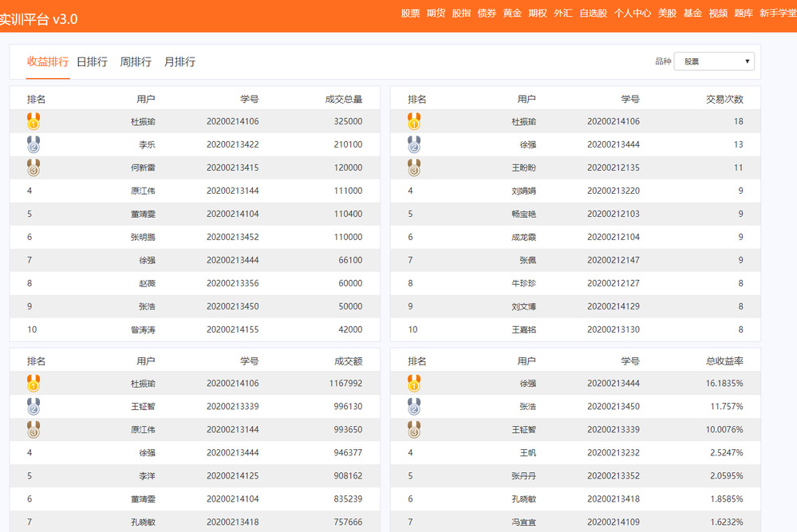Open the 品种 dropdown showing 股票
The width and height of the screenshot is (797, 532).
tap(714, 61)
